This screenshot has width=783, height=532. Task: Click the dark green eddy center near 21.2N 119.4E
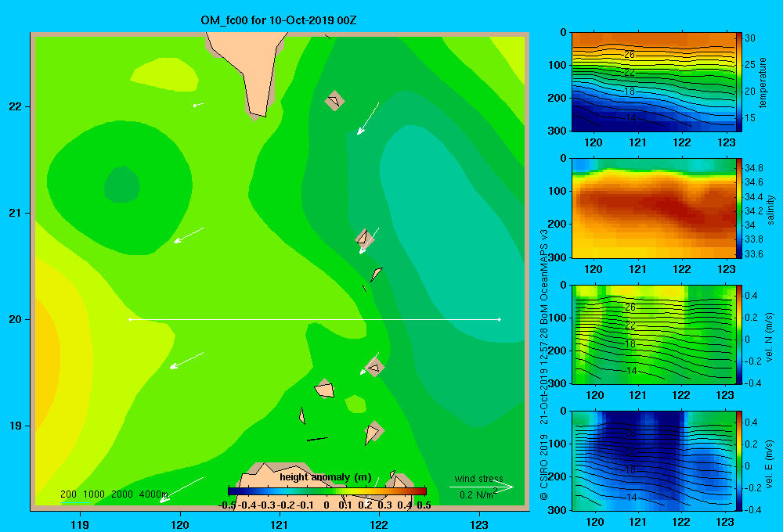coord(122,185)
